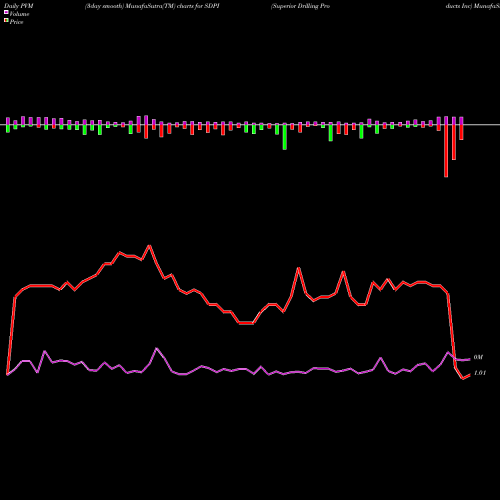The width and height of the screenshot is (500, 500).
Task: Click the '1.01' price axis label
Action: pos(480,373)
